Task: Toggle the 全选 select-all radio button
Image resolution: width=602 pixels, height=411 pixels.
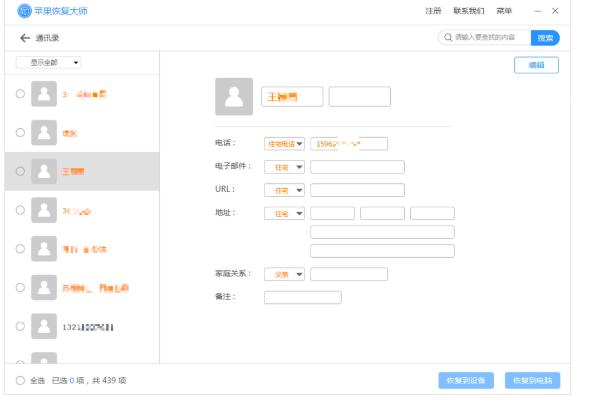Action: coord(20,380)
